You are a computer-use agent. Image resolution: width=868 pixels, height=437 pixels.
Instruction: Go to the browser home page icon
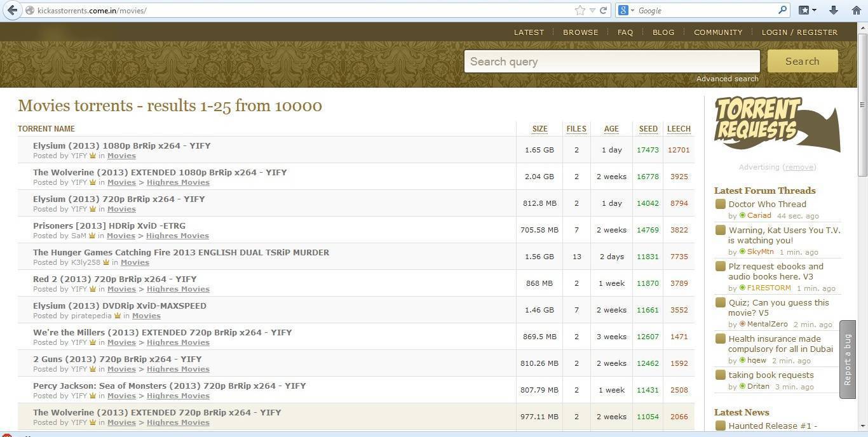click(856, 10)
